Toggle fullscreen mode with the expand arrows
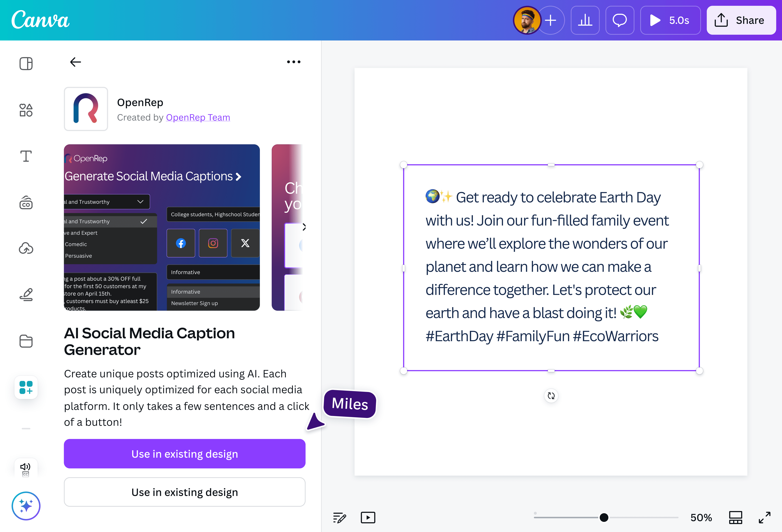 pyautogui.click(x=764, y=517)
